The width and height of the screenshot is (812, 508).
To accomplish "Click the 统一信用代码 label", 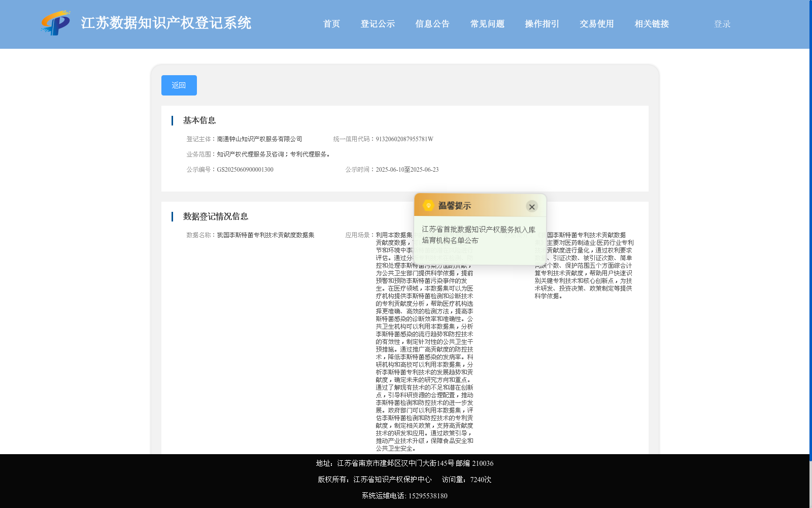I will pos(354,139).
